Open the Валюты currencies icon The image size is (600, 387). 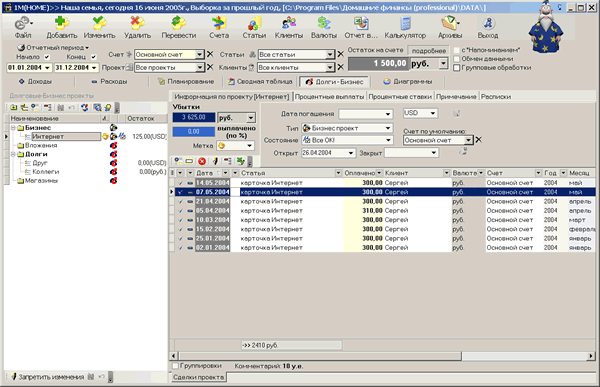324,23
